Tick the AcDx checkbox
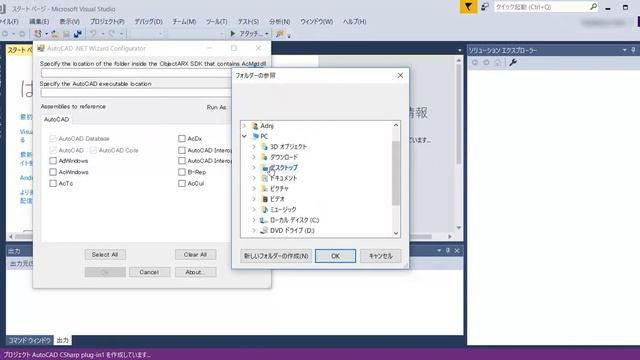 tap(182, 139)
